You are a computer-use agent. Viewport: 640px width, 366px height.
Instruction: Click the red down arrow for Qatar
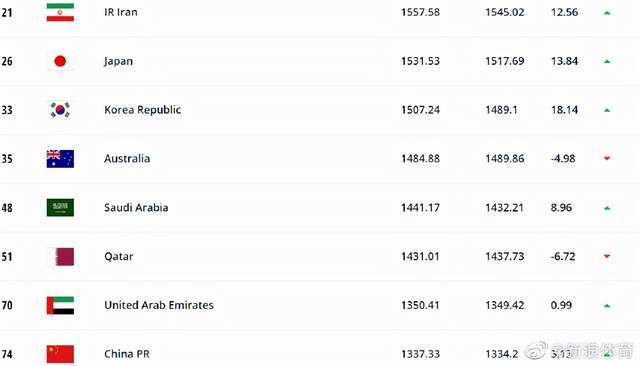pos(607,256)
